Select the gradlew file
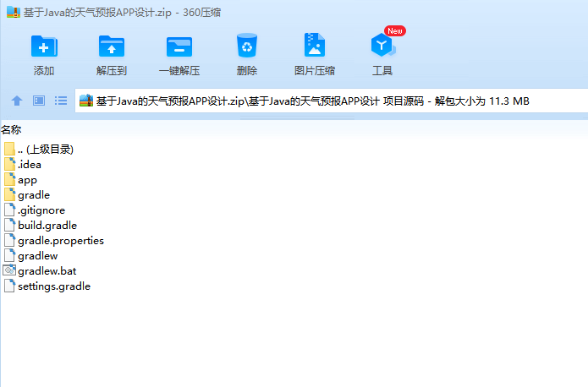The height and width of the screenshot is (387, 588). 31,256
